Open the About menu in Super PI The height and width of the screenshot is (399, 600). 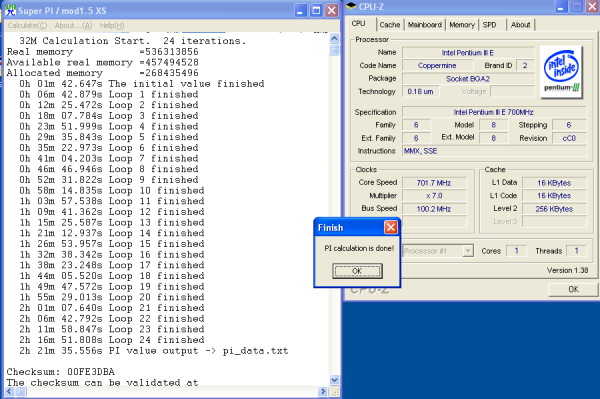pos(73,25)
